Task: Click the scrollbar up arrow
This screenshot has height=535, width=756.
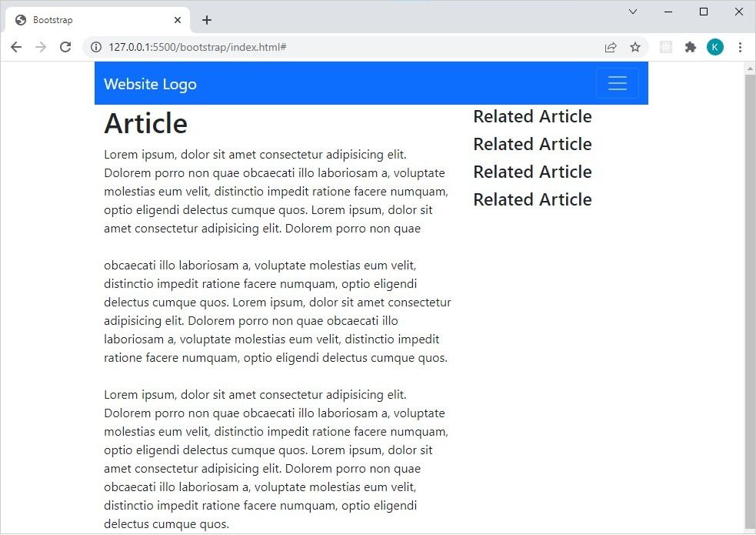Action: click(x=750, y=69)
